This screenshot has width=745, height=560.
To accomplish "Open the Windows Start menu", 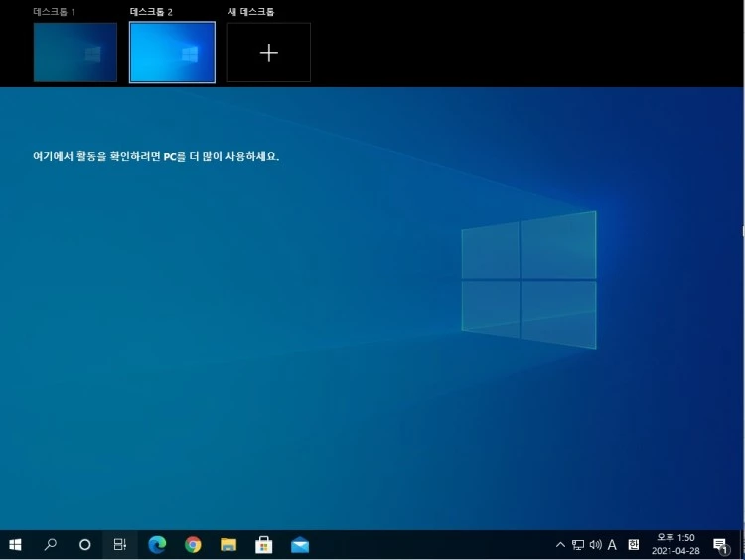I will [15, 544].
